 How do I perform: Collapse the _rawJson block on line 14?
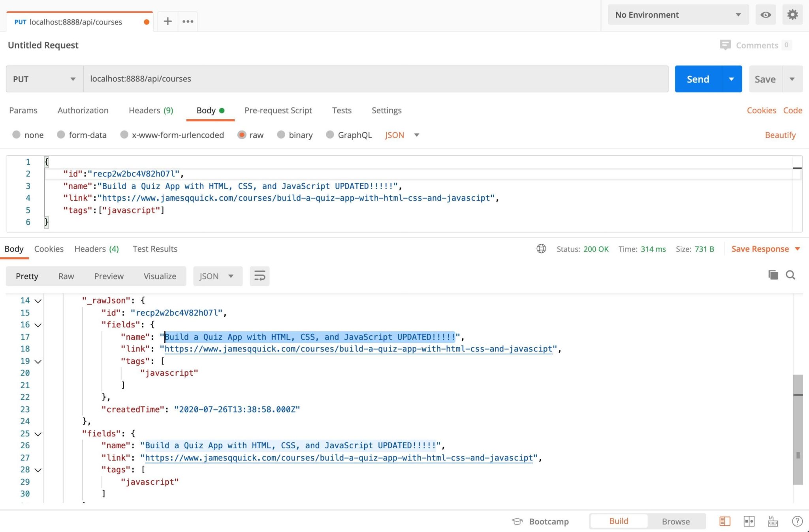pos(38,301)
